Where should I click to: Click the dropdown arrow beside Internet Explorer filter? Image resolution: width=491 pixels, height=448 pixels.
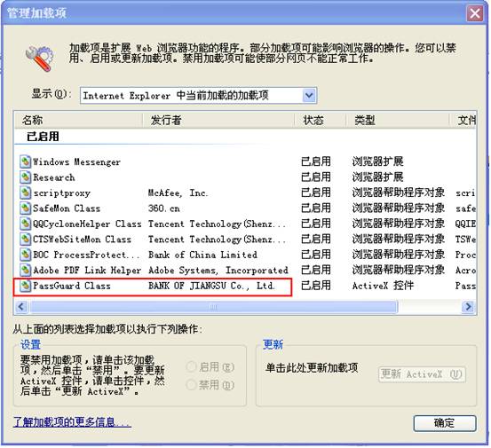tap(309, 96)
